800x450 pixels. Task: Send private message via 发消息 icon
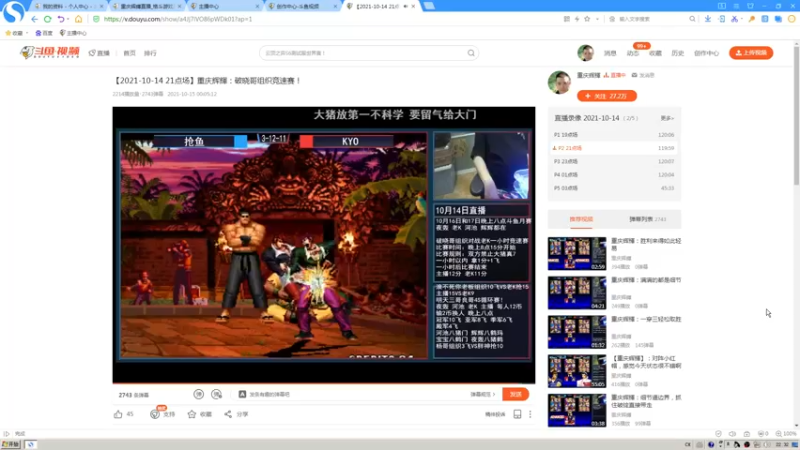tap(643, 75)
